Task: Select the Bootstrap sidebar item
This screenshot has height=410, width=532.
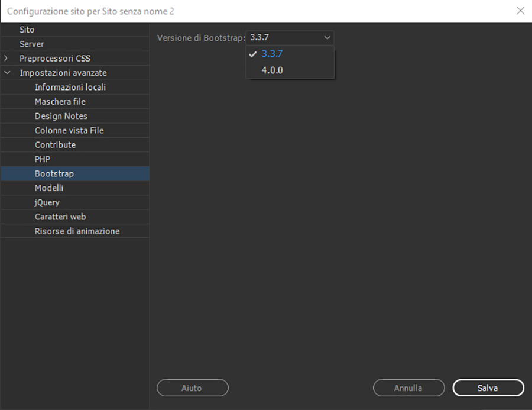Action: click(x=74, y=173)
